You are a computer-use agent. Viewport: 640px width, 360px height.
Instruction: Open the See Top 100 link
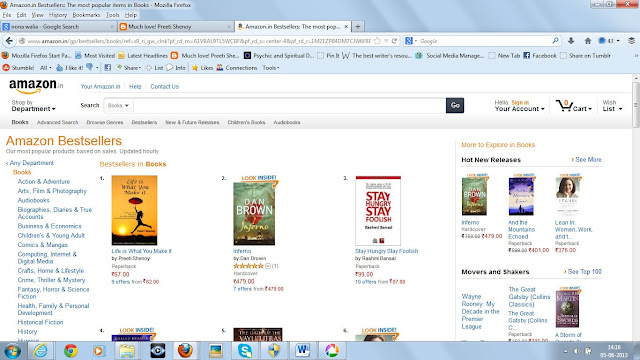(584, 271)
